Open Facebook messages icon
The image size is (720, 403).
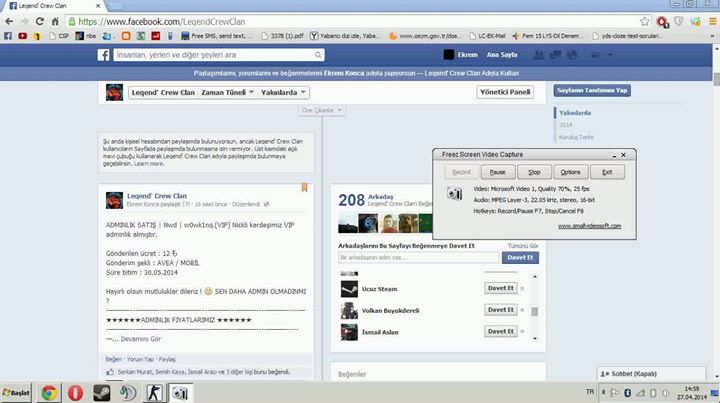coord(555,55)
